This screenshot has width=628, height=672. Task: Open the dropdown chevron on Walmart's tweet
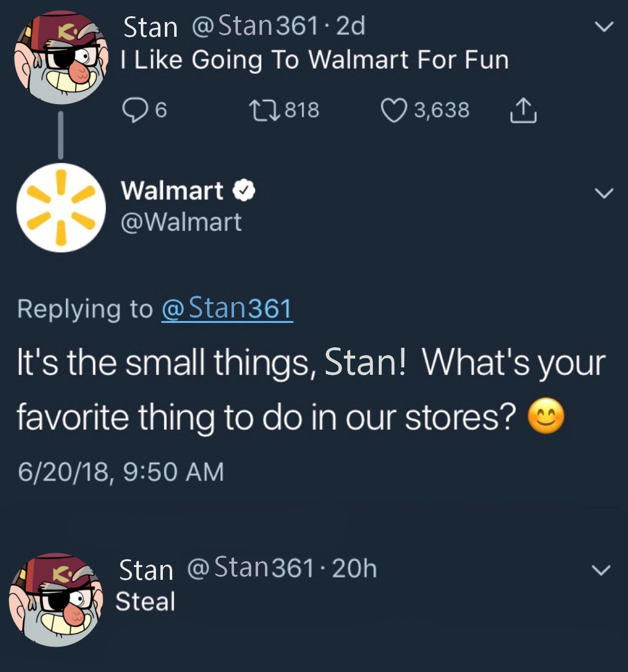pyautogui.click(x=603, y=193)
